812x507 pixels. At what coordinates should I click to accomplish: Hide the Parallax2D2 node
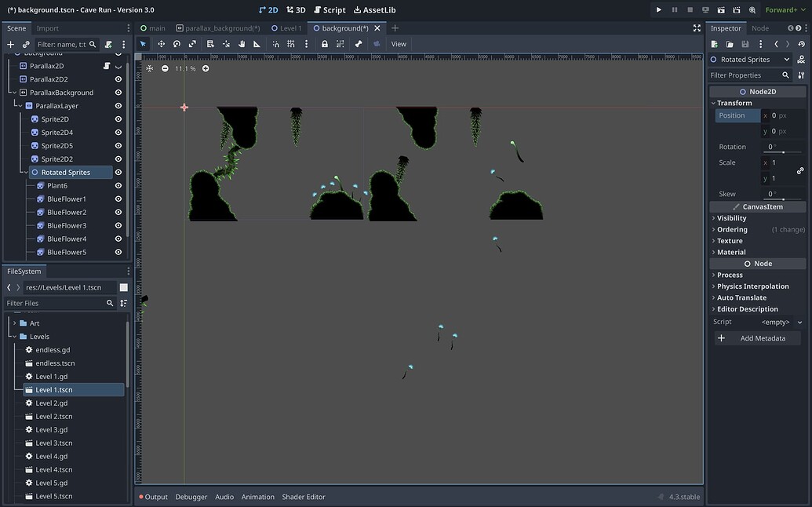118,79
